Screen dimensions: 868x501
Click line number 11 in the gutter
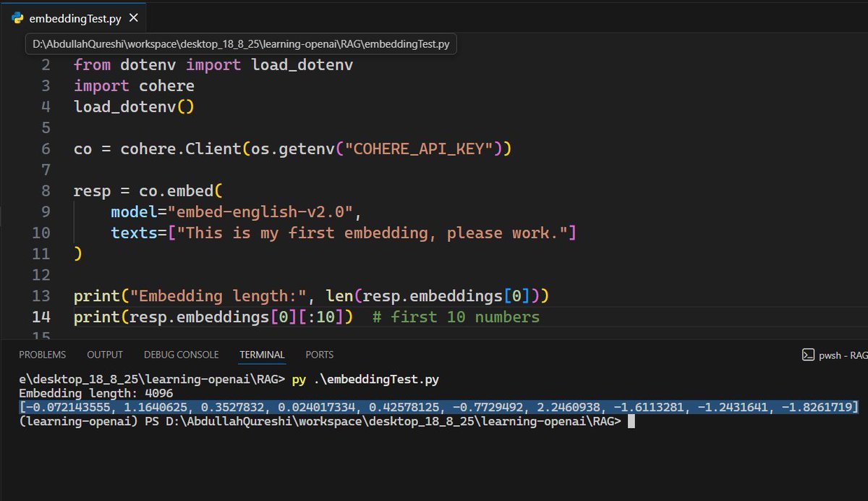tap(42, 254)
